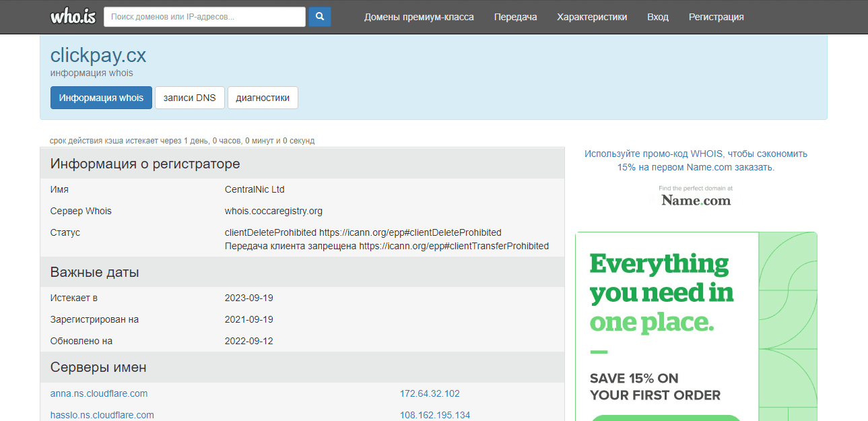Switch to записи DNS tab
Screen dimensions: 868x421
189,98
